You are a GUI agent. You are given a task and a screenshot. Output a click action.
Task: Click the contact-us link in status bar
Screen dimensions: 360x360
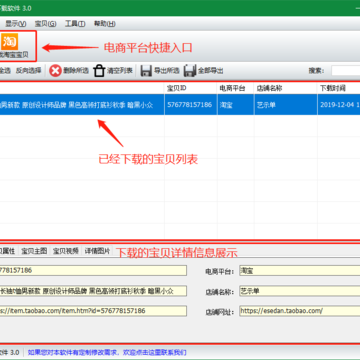coord(107,352)
